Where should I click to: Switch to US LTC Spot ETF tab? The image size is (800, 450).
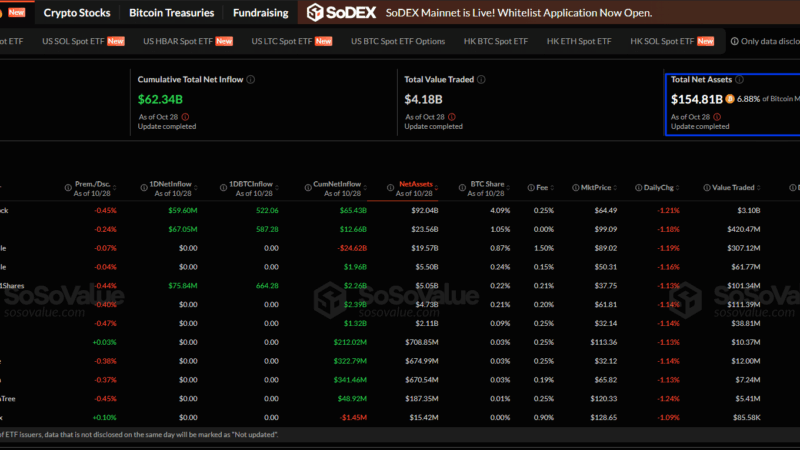[x=291, y=41]
